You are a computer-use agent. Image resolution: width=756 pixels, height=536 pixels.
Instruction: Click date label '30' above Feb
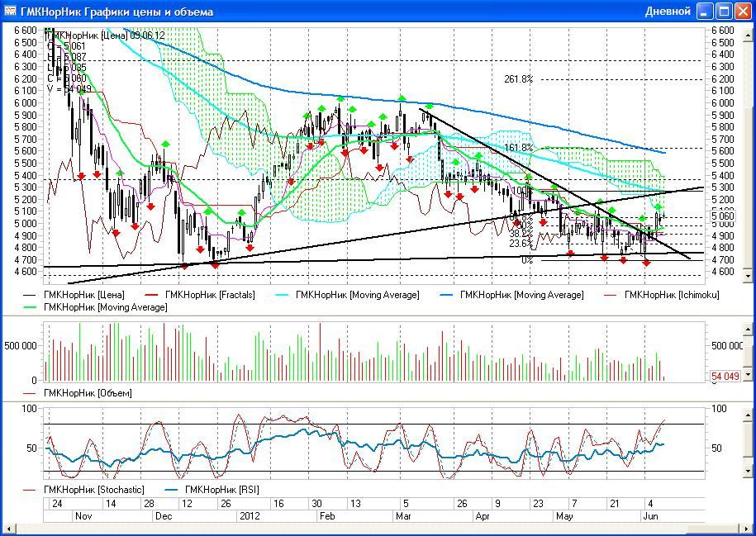pyautogui.click(x=316, y=504)
